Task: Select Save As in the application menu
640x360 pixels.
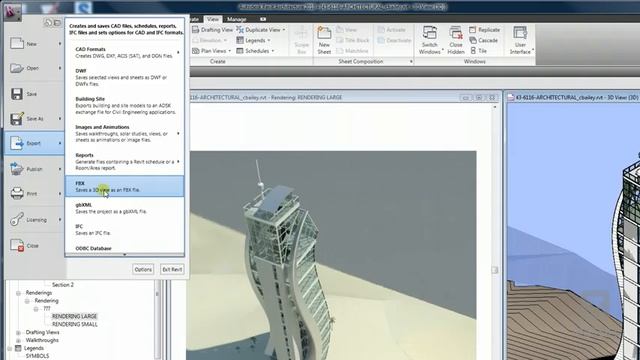Action: [x=35, y=119]
